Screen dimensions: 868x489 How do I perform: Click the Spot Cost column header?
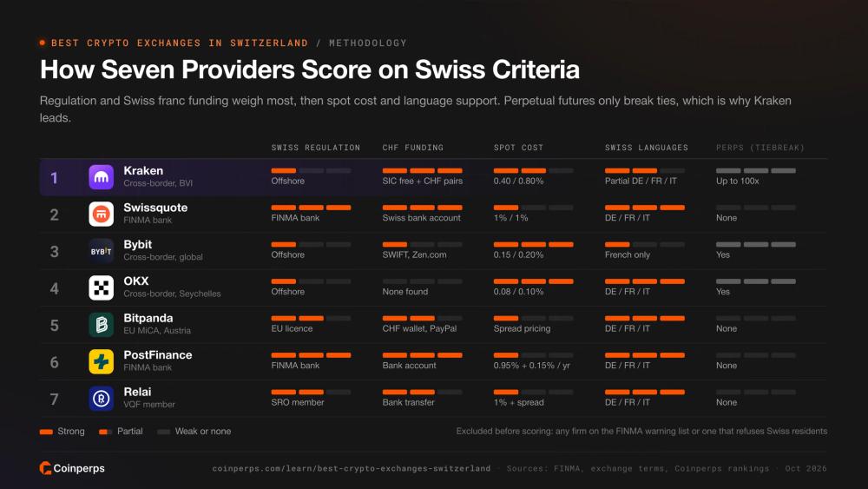(x=518, y=148)
